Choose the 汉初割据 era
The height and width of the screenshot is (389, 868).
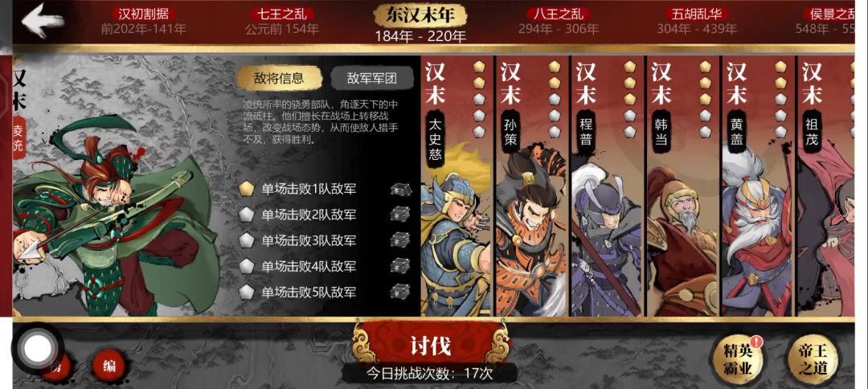click(143, 20)
